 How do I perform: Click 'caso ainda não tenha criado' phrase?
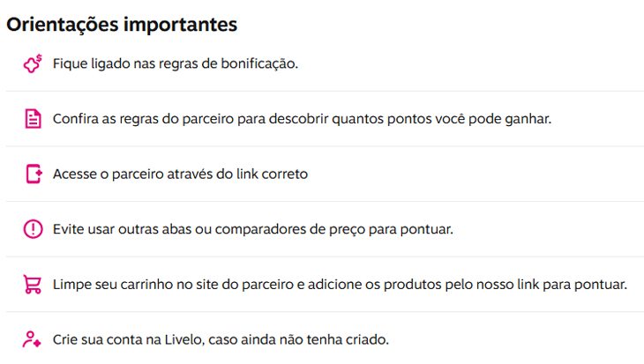[298, 340]
